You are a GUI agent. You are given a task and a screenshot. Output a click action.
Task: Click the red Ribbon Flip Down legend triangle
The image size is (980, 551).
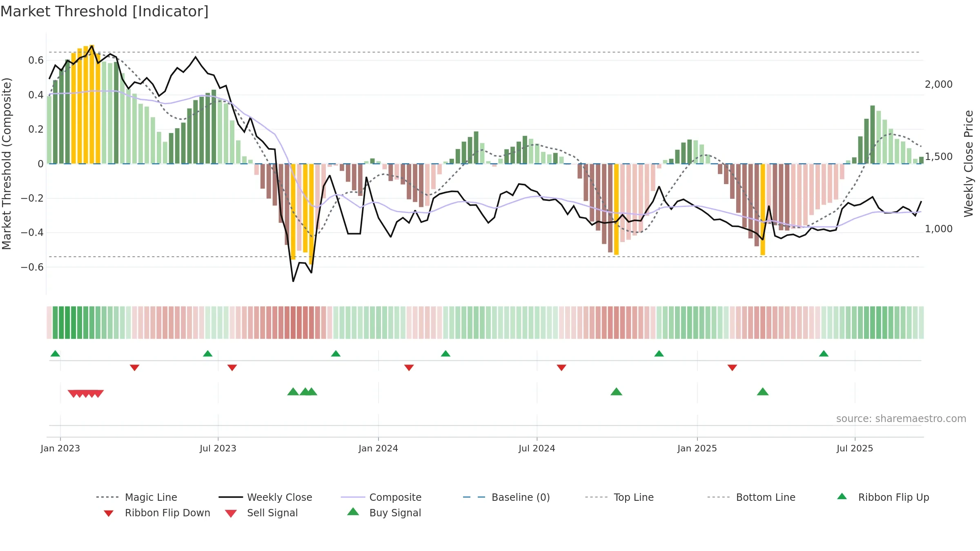click(109, 513)
